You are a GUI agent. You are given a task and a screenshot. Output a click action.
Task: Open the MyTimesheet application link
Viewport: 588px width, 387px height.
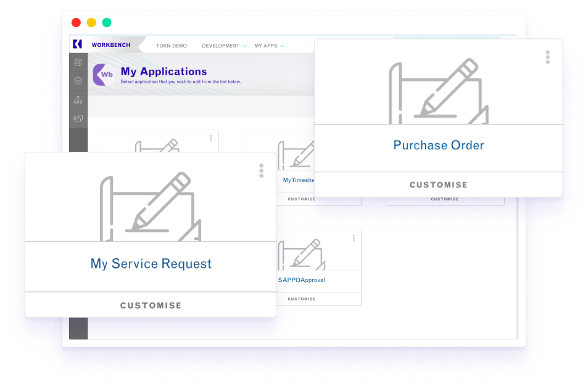pyautogui.click(x=299, y=180)
